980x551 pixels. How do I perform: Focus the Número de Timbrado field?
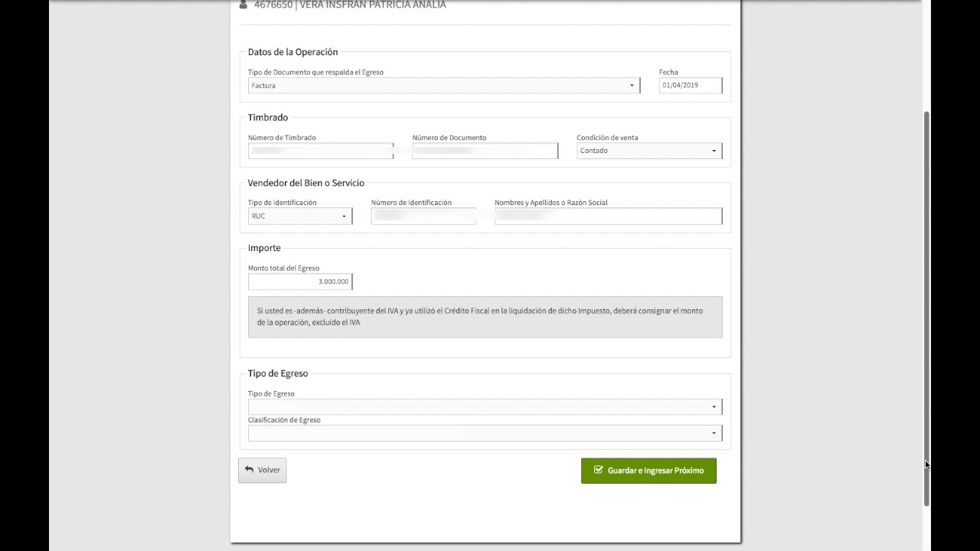click(x=320, y=152)
